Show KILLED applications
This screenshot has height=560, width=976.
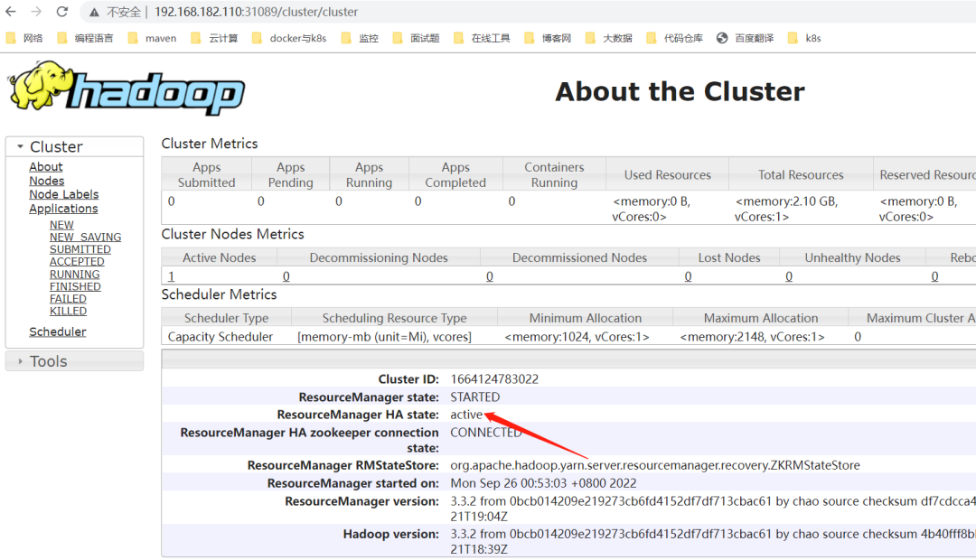69,311
